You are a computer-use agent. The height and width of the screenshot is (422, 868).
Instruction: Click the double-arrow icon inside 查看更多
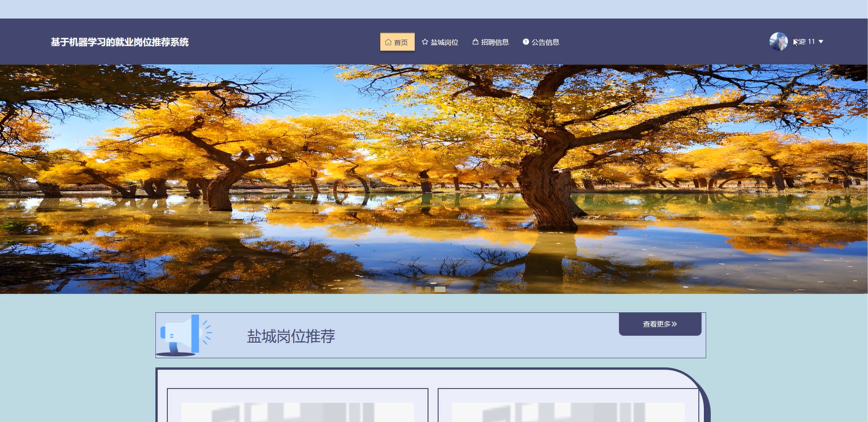pos(674,324)
